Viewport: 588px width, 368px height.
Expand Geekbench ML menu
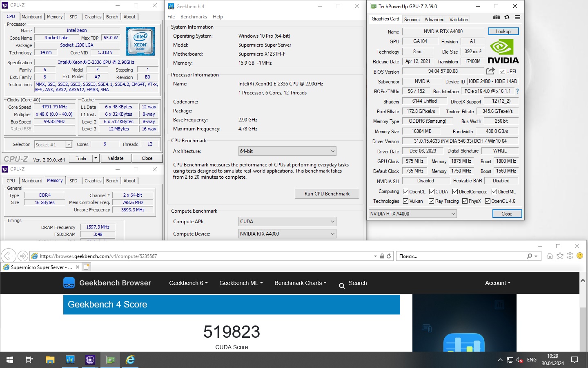(241, 283)
